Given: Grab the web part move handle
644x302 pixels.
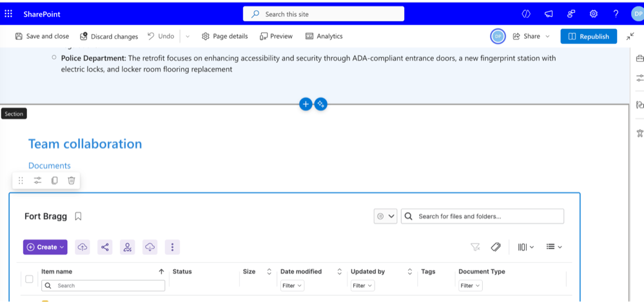Looking at the screenshot, I should [x=21, y=181].
